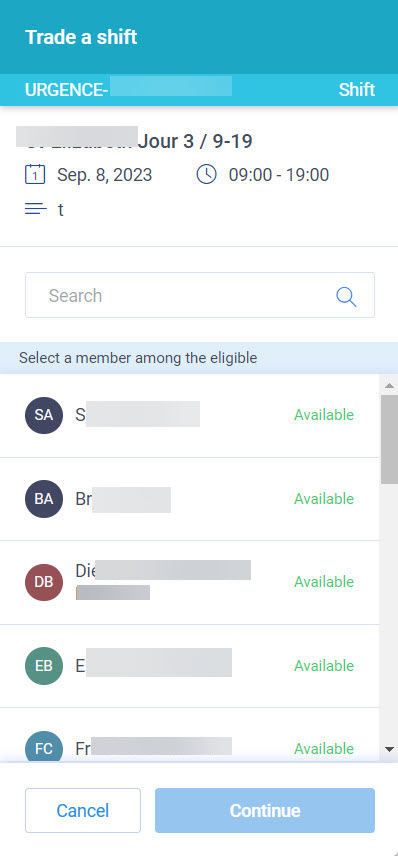Viewport: 398px width, 856px height.
Task: Select the BA avatar circle
Action: pos(44,499)
